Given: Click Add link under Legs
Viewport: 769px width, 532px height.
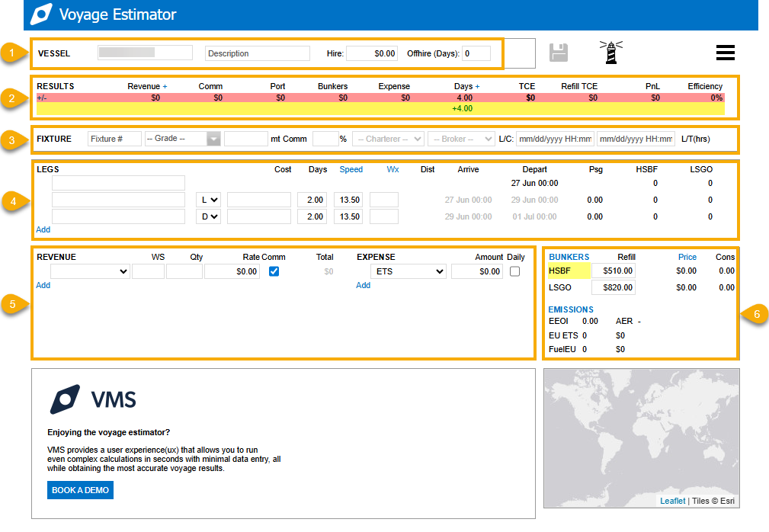Looking at the screenshot, I should [43, 229].
